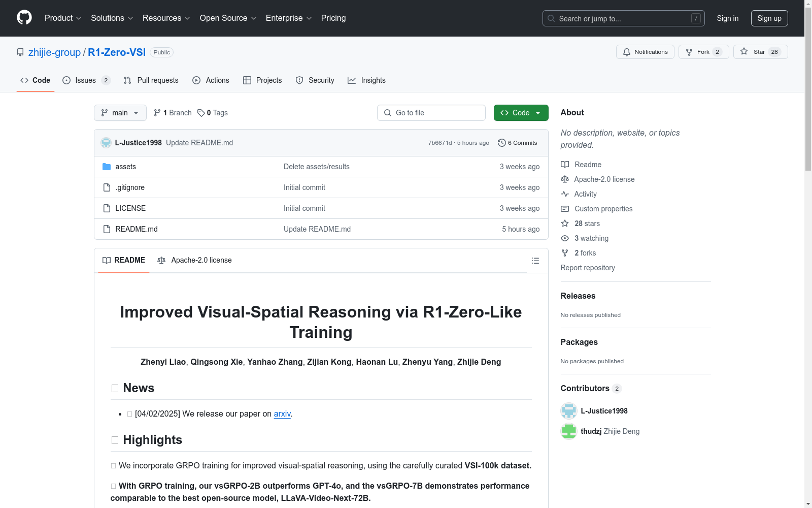Viewport: 812px width, 508px height.
Task: Click the README.md file icon
Action: click(x=107, y=229)
